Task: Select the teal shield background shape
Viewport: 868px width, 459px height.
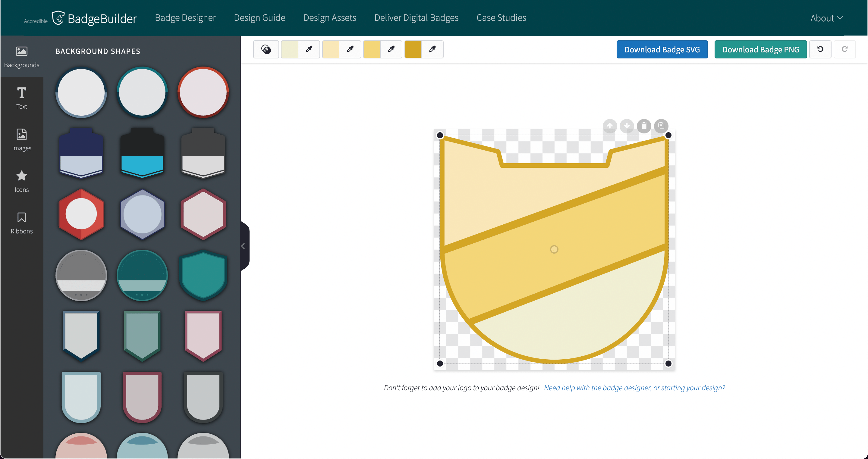Action: click(x=203, y=275)
